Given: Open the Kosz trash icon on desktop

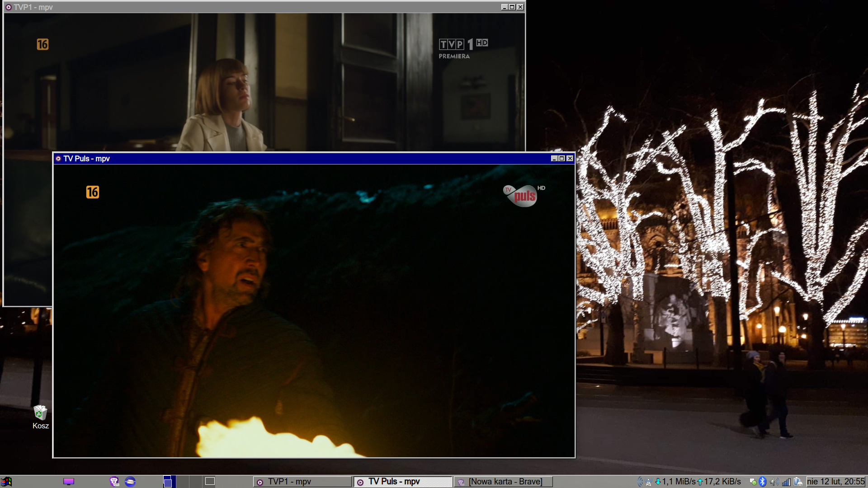Looking at the screenshot, I should pyautogui.click(x=41, y=417).
